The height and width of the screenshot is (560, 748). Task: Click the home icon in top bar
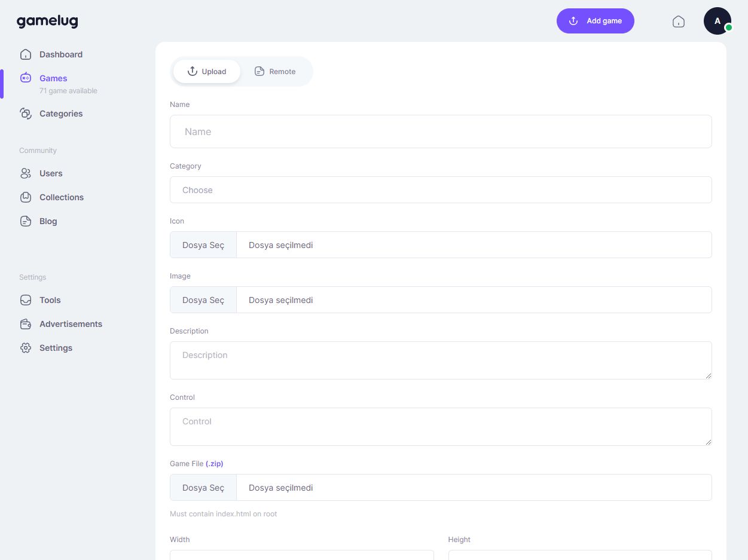(x=678, y=22)
